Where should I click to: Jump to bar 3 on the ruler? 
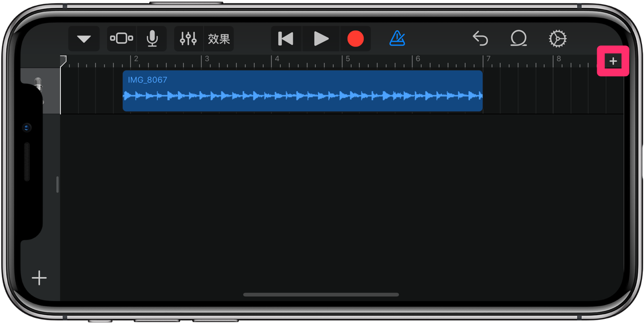(207, 59)
